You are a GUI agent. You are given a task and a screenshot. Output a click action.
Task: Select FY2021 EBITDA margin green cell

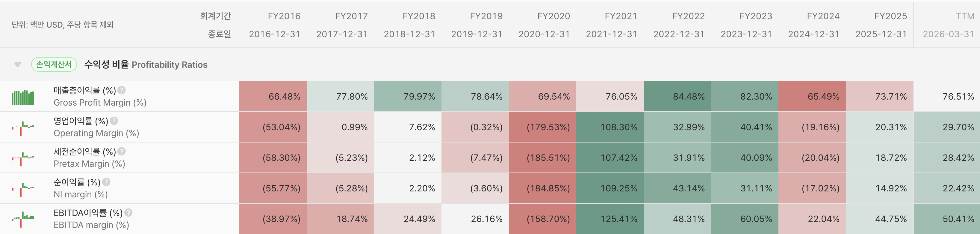coord(610,219)
